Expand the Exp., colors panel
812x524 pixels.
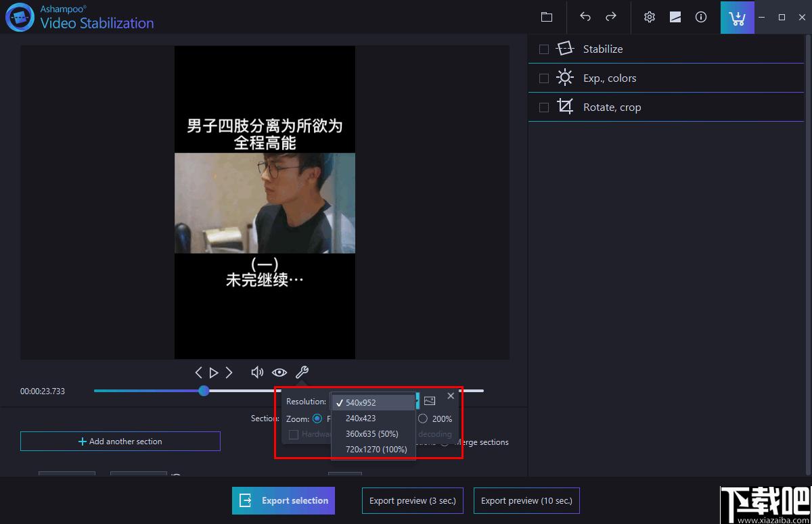[666, 78]
